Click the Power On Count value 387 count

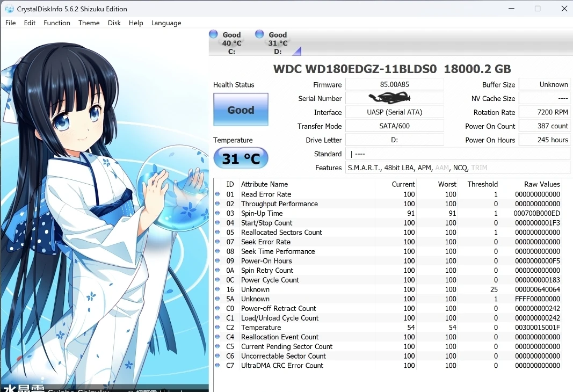coord(545,126)
